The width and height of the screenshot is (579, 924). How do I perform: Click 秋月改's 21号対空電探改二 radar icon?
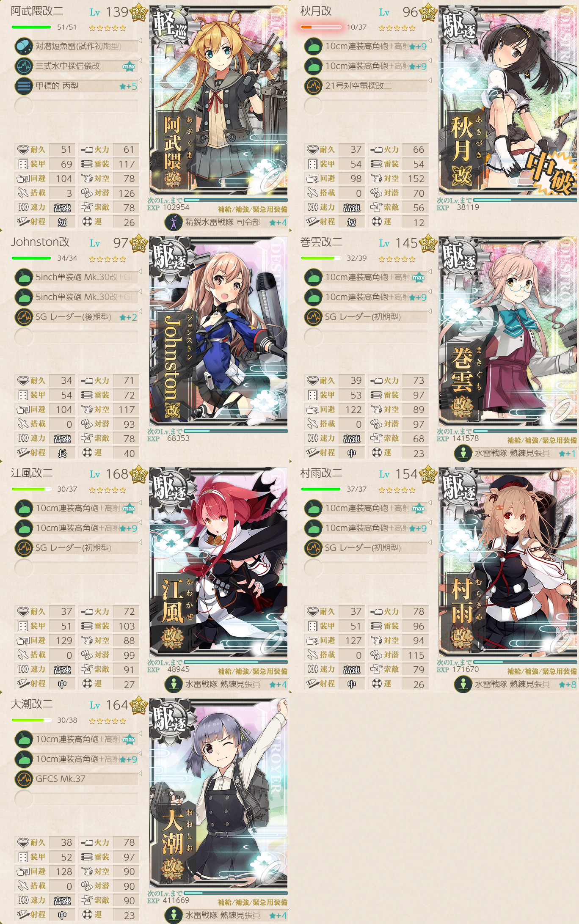[313, 86]
